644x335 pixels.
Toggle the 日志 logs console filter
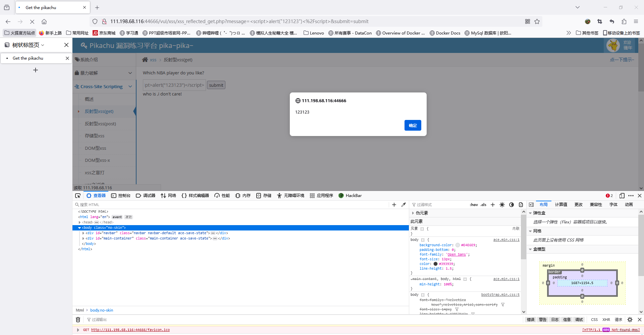pyautogui.click(x=555, y=320)
